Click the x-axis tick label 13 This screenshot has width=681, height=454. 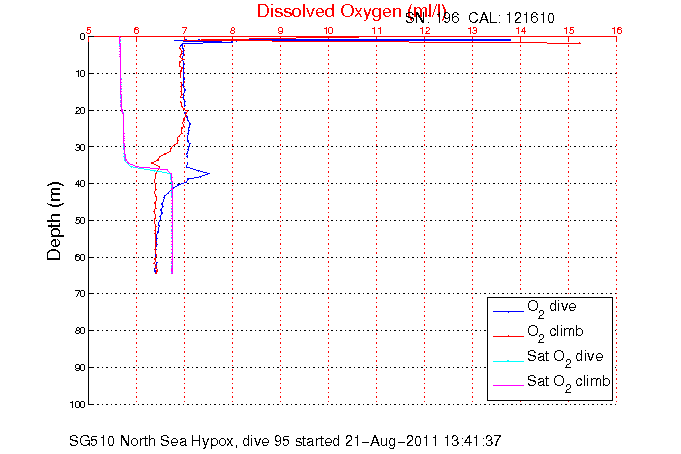click(x=473, y=31)
